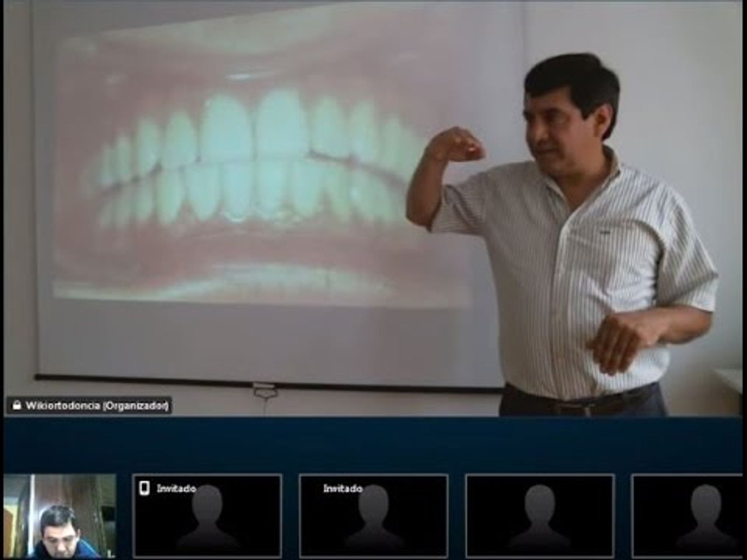The width and height of the screenshot is (747, 560).
Task: Select the Wikiortodoncia (Organizador) name label
Action: pos(97,405)
